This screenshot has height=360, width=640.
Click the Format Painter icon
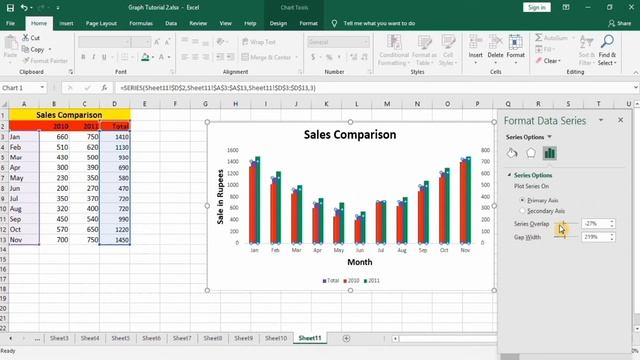(26, 61)
